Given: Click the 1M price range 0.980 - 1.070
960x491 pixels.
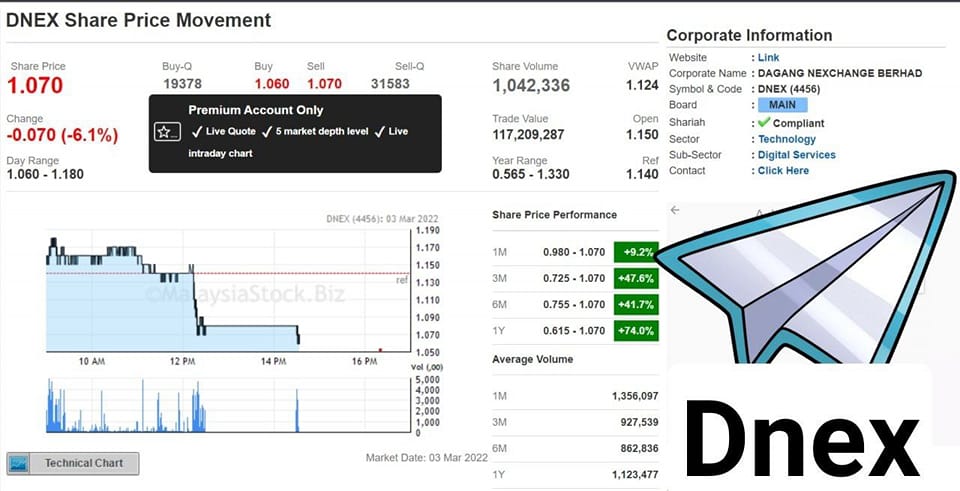Looking at the screenshot, I should pyautogui.click(x=574, y=252).
